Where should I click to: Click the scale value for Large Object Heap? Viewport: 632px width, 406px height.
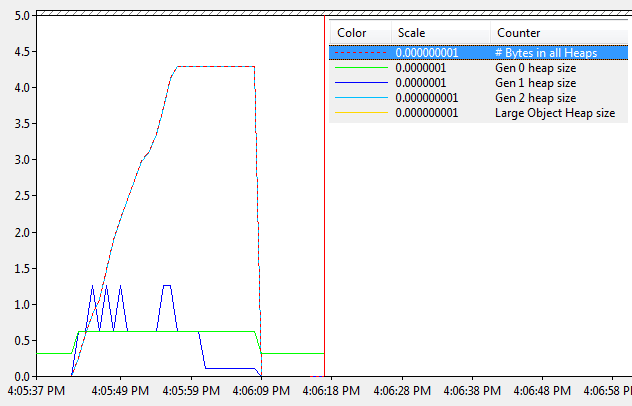tap(427, 113)
